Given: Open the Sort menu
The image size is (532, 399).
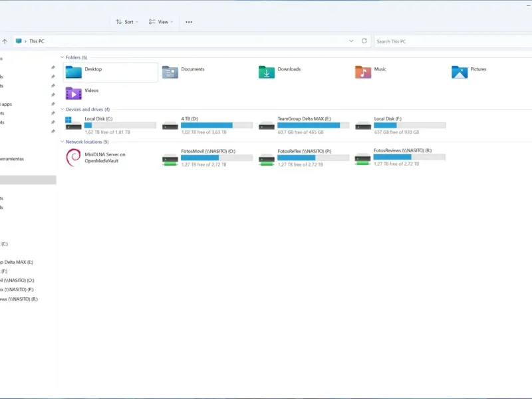Looking at the screenshot, I should 127,22.
